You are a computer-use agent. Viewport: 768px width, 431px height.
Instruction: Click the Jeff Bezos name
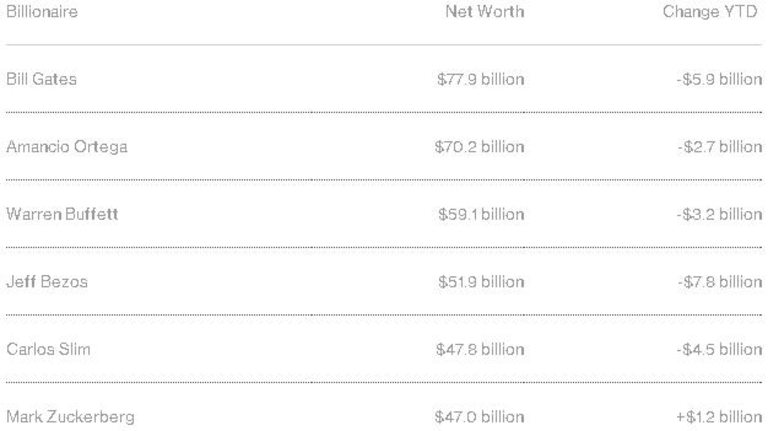pos(47,282)
